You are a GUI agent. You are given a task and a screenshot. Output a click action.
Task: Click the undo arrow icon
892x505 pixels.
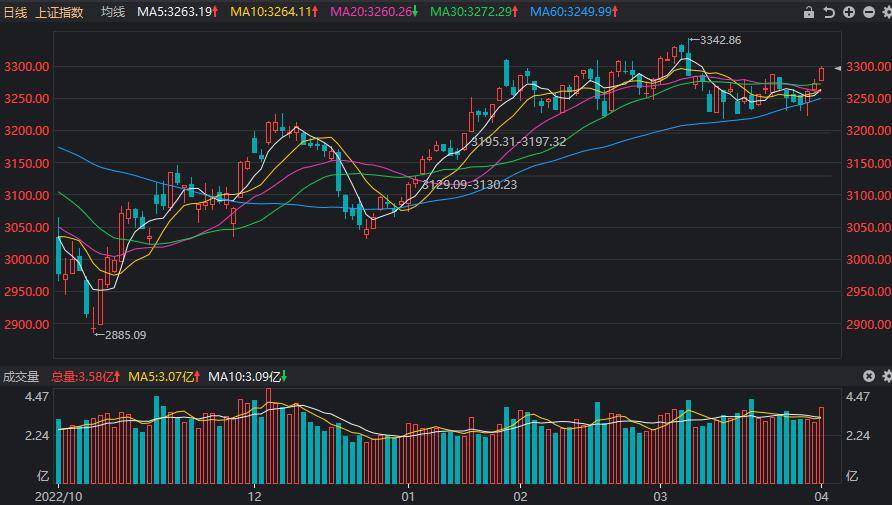click(829, 12)
